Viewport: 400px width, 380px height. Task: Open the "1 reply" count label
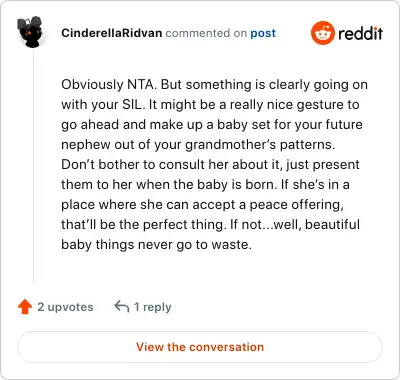click(x=153, y=307)
